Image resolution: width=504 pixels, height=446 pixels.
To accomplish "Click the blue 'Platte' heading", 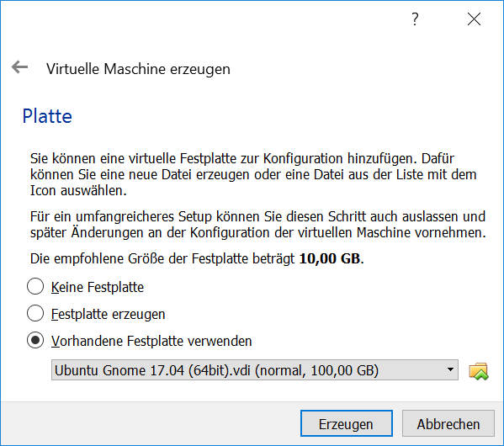I will [x=47, y=116].
